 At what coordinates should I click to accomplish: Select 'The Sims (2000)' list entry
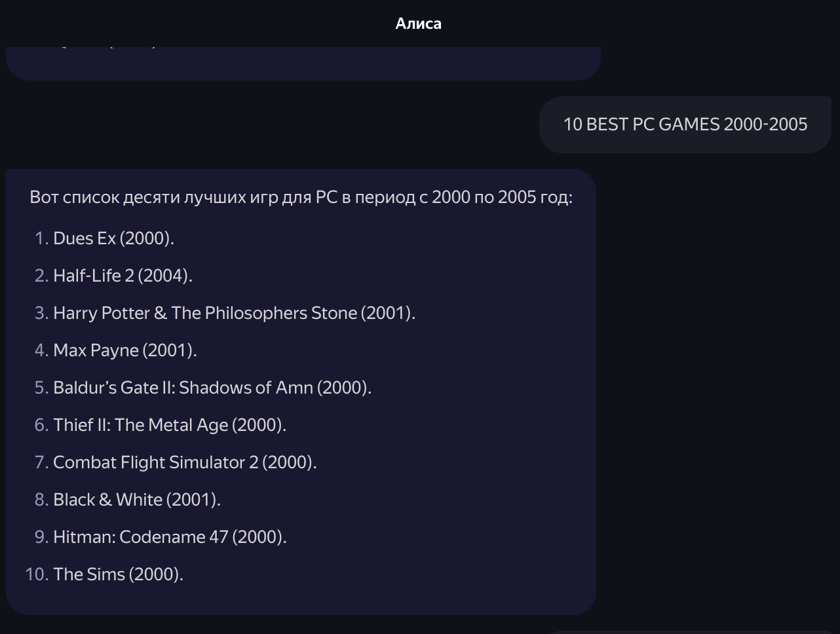[x=118, y=574]
